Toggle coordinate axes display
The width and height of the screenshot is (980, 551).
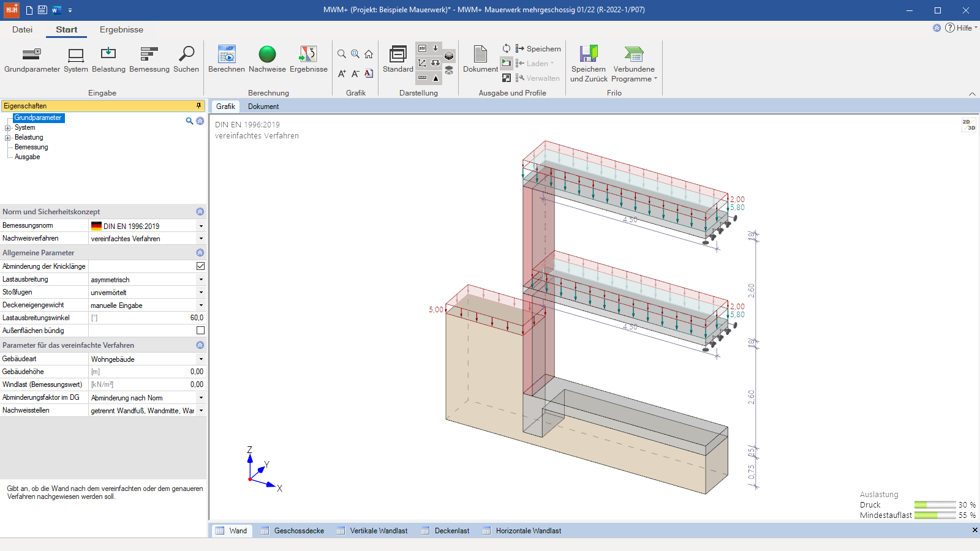pos(422,63)
